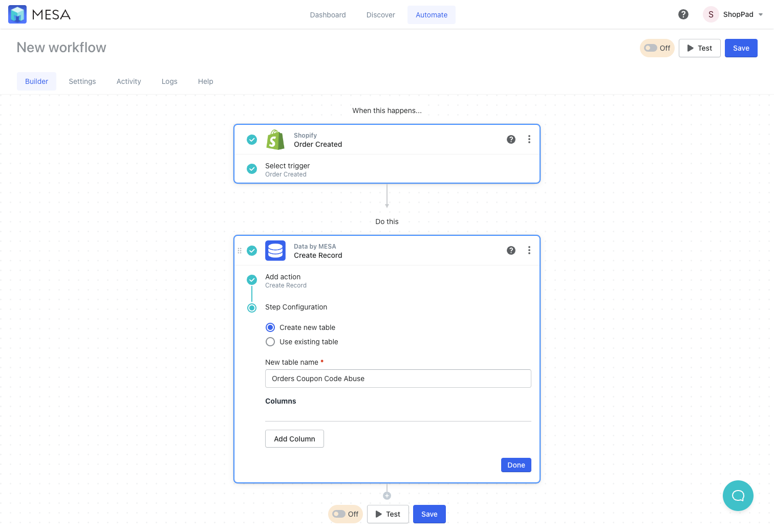Screen dimensions: 774x532
Task: Open help for Create Record step
Action: coord(511,250)
